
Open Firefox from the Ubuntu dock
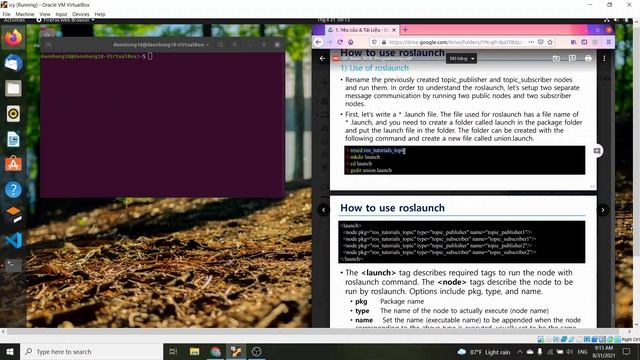pos(13,38)
